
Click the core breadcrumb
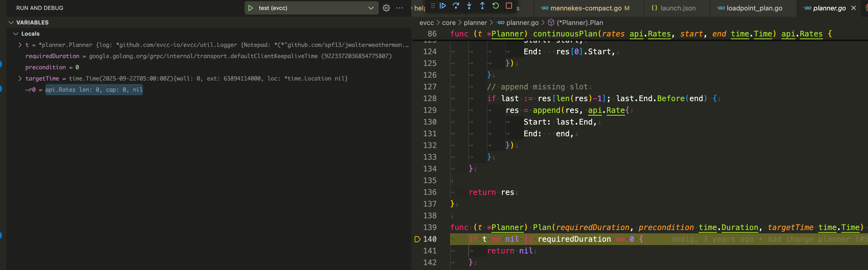449,23
